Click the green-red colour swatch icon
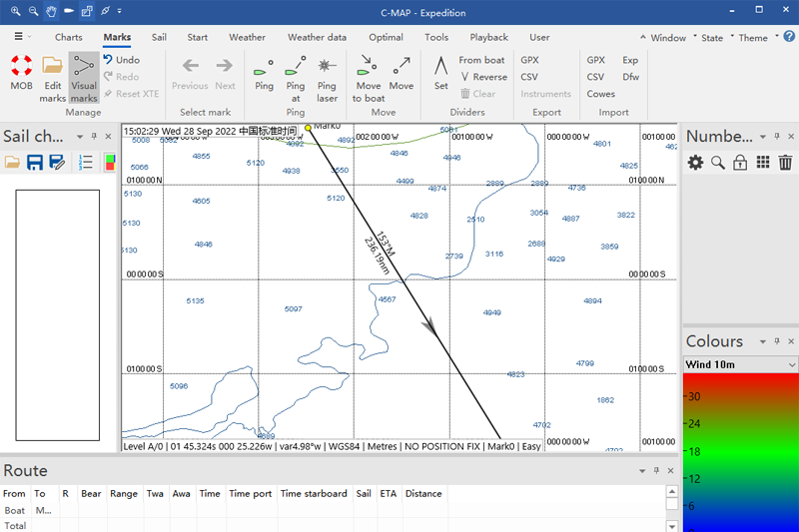Viewport: 799px width, 532px height. pyautogui.click(x=110, y=163)
